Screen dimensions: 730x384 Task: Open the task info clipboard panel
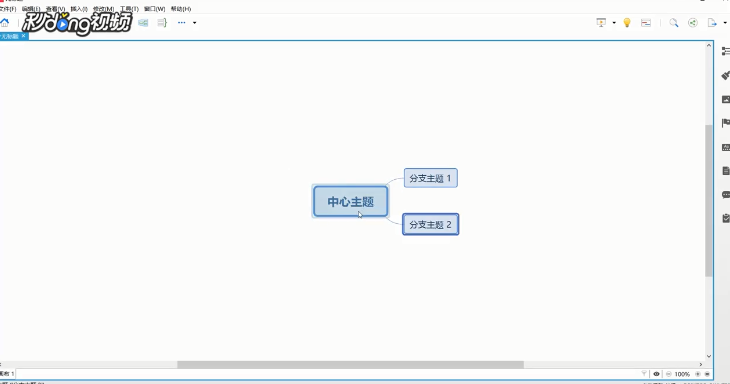click(725, 218)
